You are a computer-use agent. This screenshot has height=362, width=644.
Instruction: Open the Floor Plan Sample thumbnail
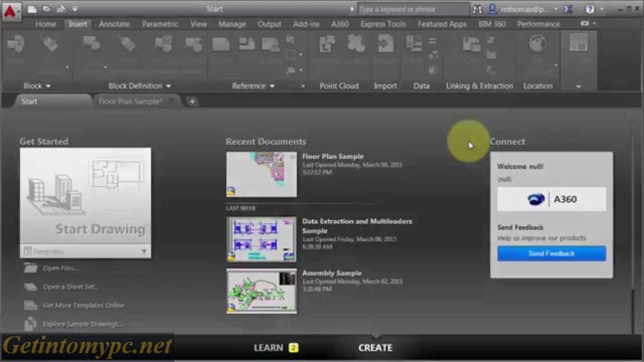[x=261, y=175]
